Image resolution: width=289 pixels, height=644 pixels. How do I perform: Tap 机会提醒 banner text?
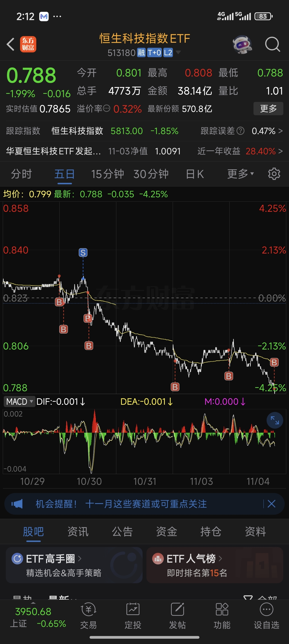point(121,504)
